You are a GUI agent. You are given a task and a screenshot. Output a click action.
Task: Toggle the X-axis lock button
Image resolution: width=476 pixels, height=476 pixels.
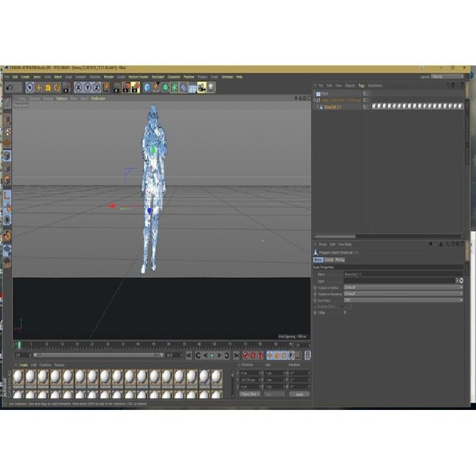coord(79,87)
